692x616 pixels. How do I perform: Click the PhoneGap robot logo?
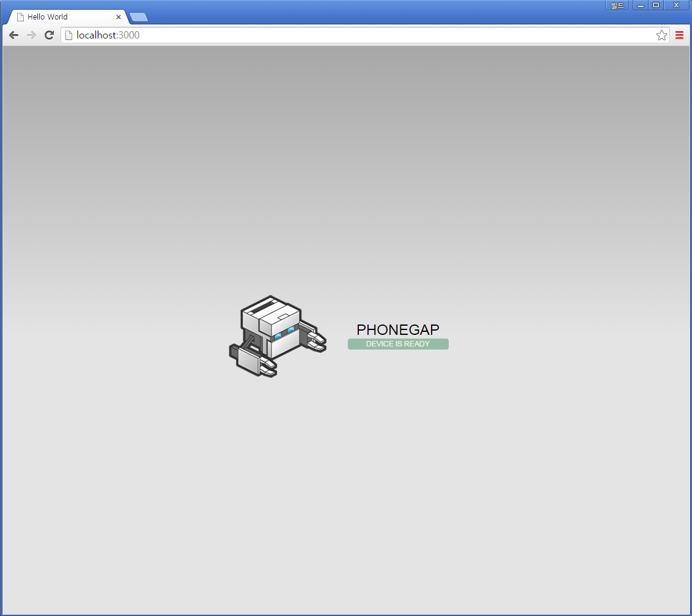click(x=278, y=336)
